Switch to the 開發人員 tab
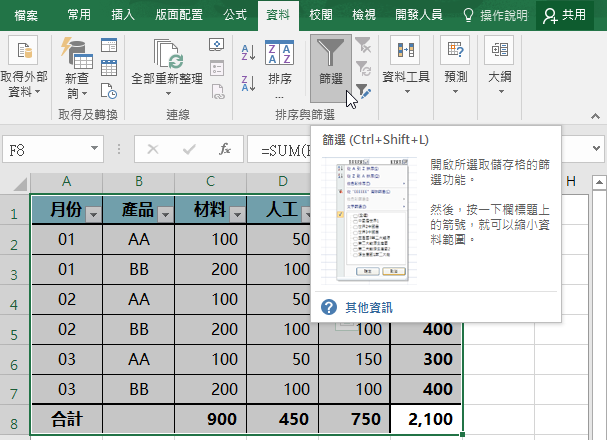Viewport: 607px width, 440px height. tap(418, 15)
